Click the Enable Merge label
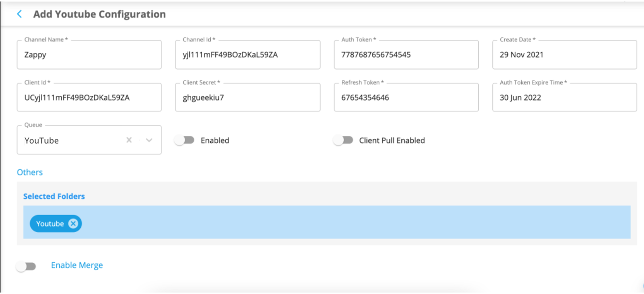Viewport: 644px width, 294px height. (x=77, y=265)
